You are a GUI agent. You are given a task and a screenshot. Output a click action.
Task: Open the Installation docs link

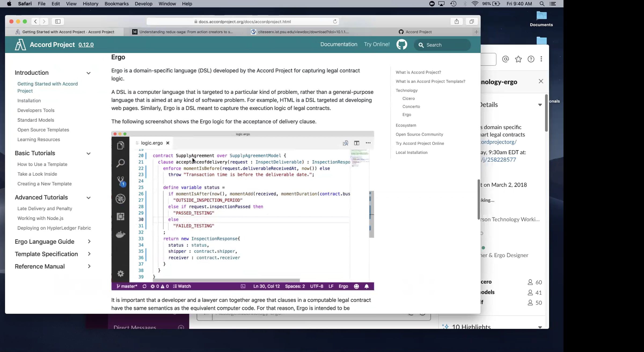[29, 101]
